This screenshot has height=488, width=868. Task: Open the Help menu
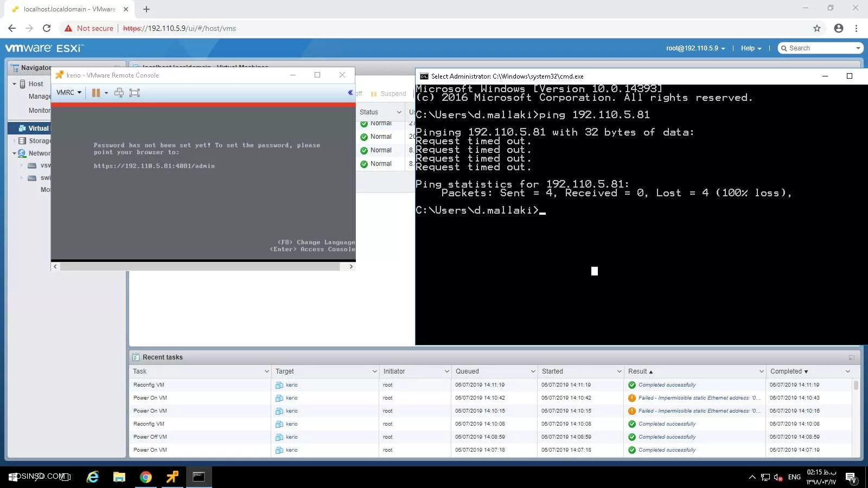click(751, 48)
